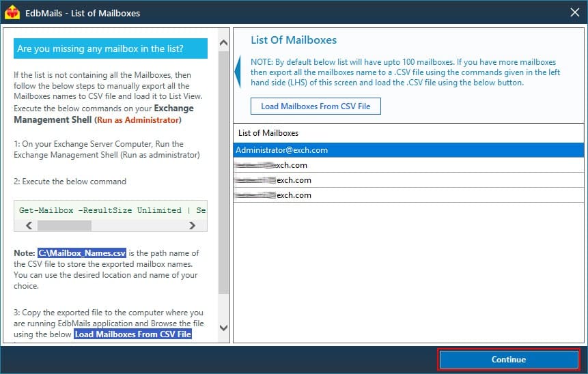
Task: Click the 'Are you missing any mailbox' banner
Action: pos(111,48)
